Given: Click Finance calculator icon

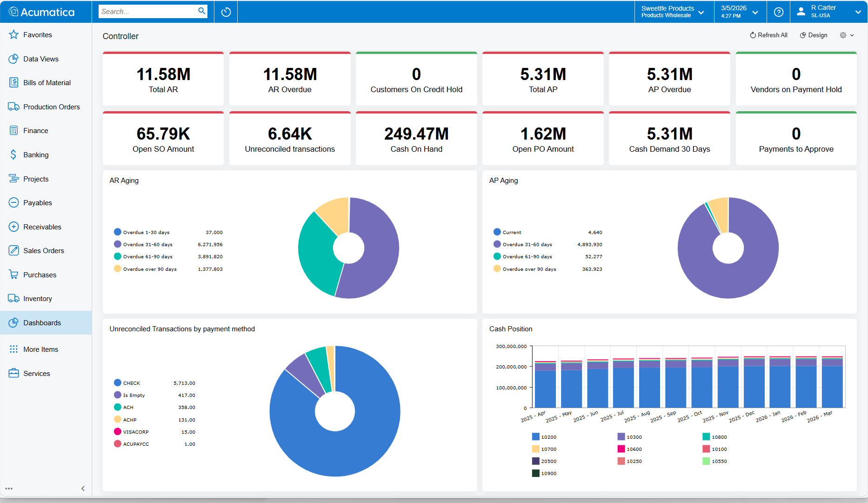Looking at the screenshot, I should point(14,131).
